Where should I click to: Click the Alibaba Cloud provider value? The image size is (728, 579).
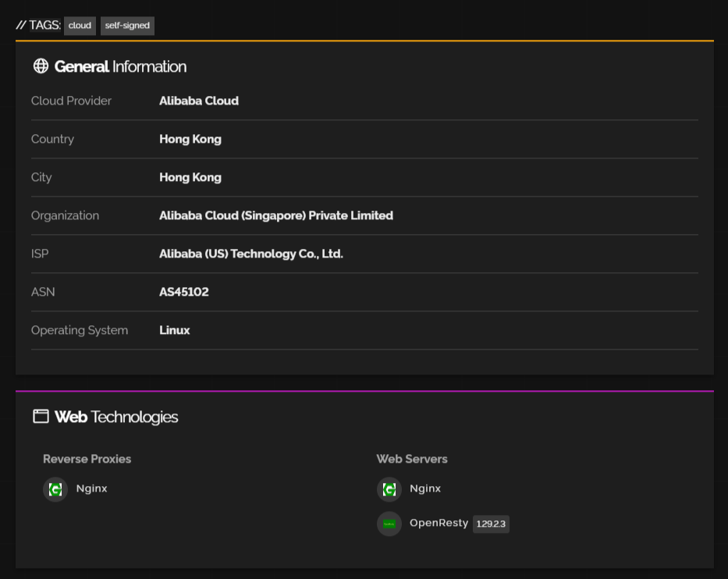coord(199,101)
